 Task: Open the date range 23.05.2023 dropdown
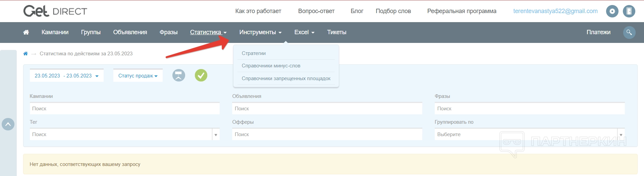[x=66, y=76]
